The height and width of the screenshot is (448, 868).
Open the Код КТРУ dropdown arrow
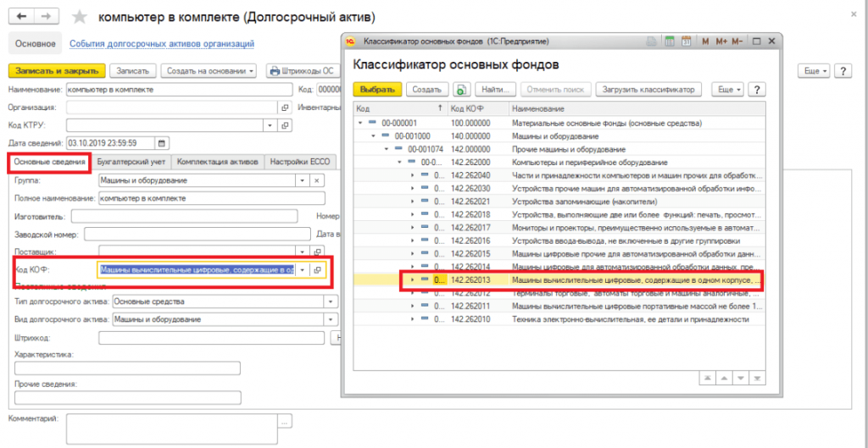tap(270, 125)
